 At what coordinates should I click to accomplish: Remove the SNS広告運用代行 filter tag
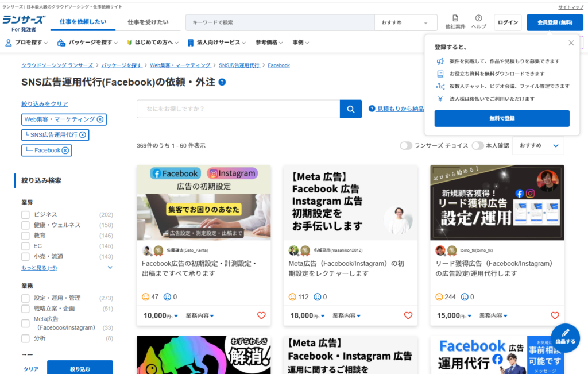click(83, 134)
